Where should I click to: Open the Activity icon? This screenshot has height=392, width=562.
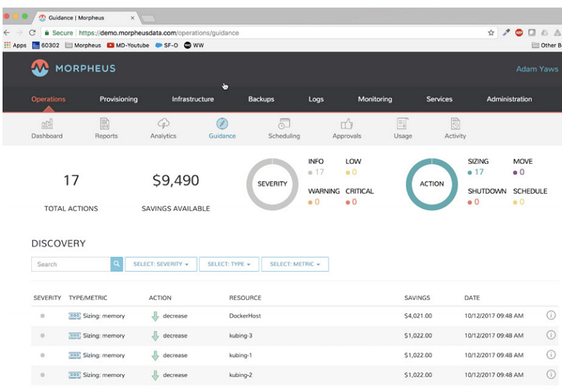pos(456,124)
